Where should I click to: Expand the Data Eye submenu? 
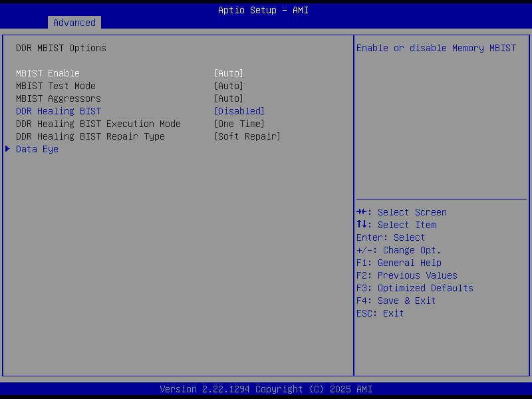[x=37, y=149]
